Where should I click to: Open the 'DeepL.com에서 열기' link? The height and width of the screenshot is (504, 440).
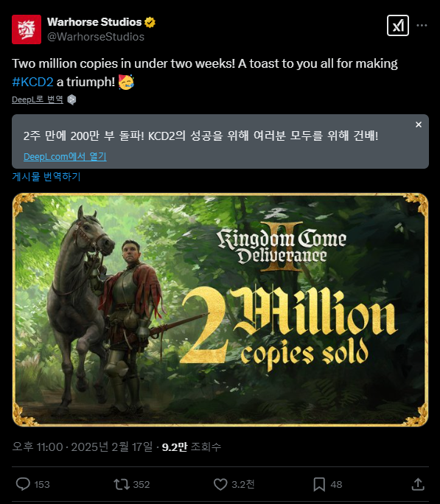(x=65, y=156)
